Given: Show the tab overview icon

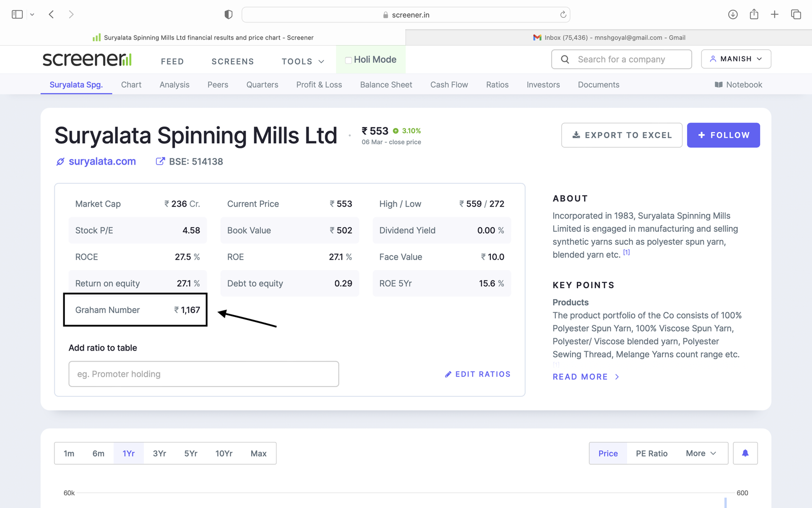Looking at the screenshot, I should pos(796,14).
